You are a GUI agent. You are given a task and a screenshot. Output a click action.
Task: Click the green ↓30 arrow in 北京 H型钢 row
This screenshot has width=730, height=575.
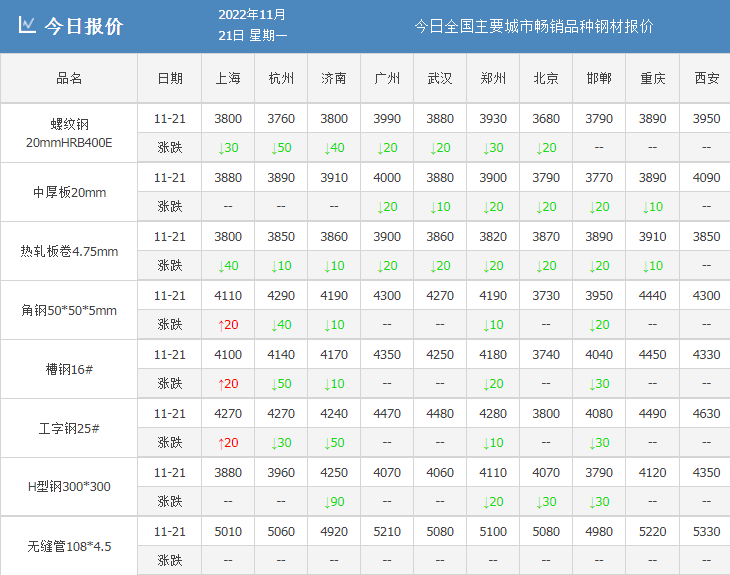tap(539, 502)
